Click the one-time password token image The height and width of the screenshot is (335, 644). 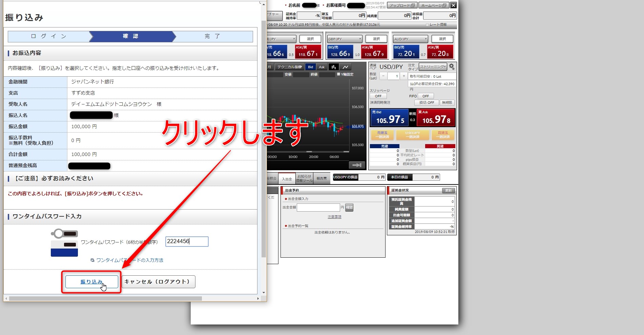(64, 243)
